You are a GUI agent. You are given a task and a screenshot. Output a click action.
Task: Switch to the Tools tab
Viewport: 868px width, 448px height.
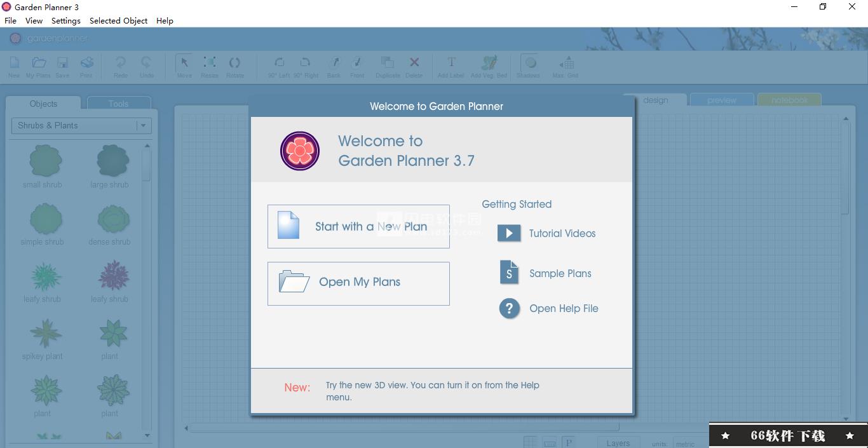(118, 104)
